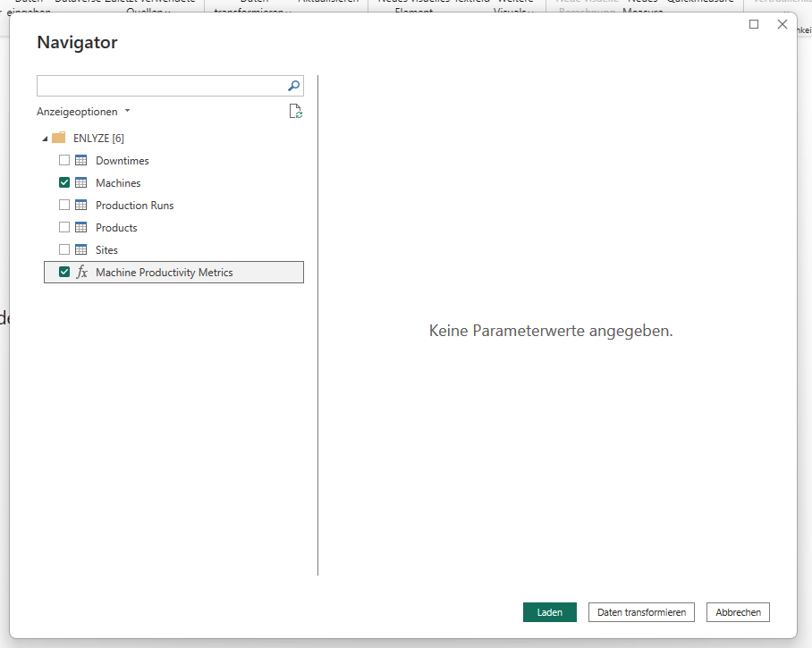Click the search magnifier icon
Viewport: 812px width, 648px height.
coord(293,86)
